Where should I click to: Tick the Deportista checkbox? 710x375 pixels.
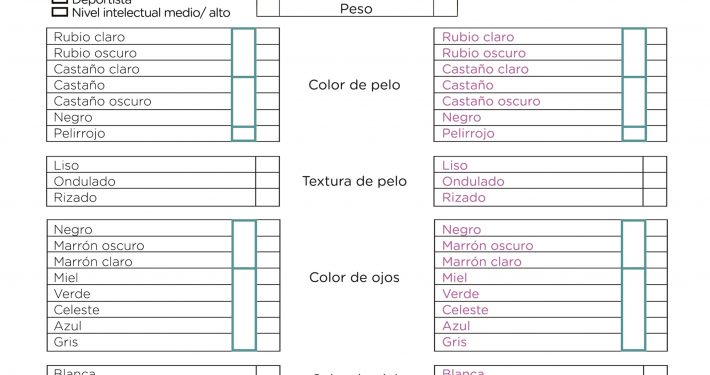(x=59, y=1)
